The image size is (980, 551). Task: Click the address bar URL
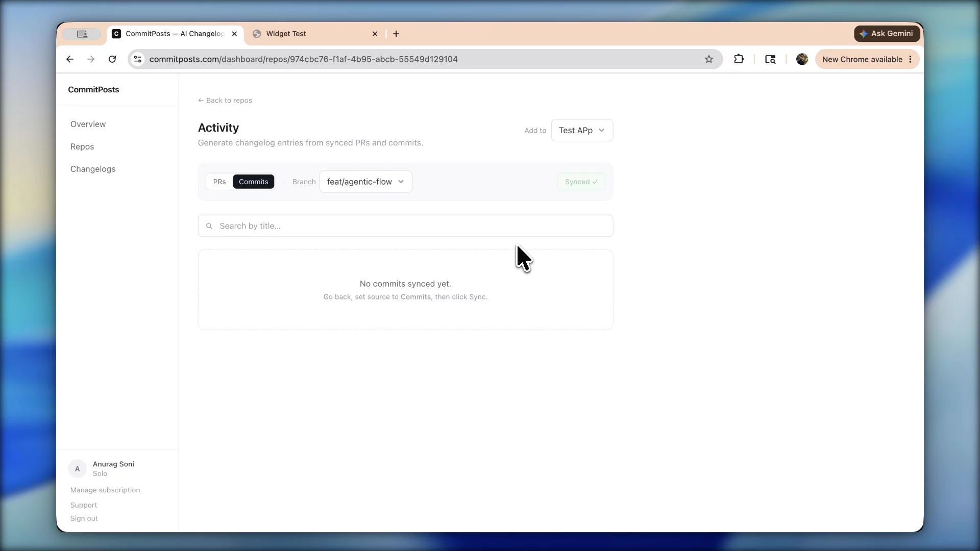click(303, 59)
